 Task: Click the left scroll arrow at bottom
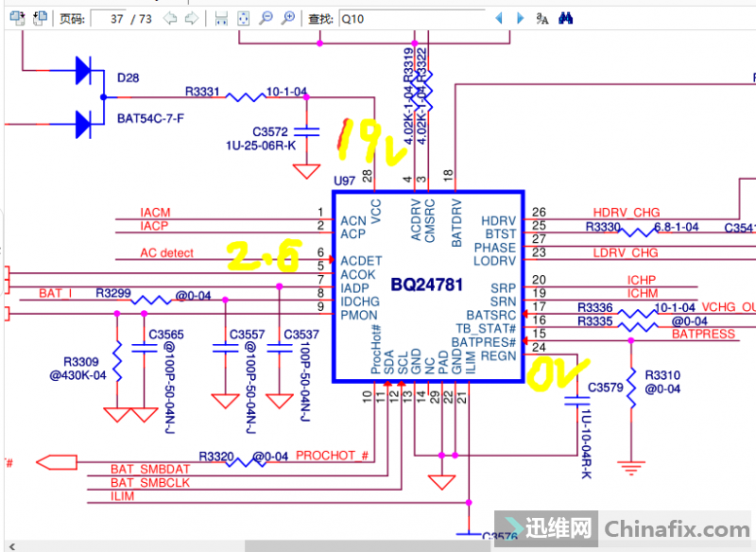pyautogui.click(x=12, y=546)
